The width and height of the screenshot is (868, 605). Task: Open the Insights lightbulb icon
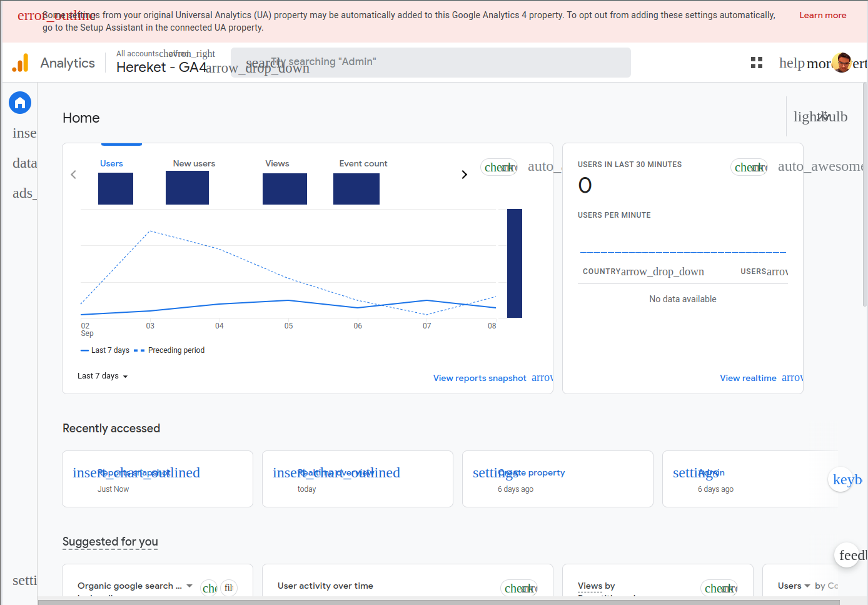point(820,116)
